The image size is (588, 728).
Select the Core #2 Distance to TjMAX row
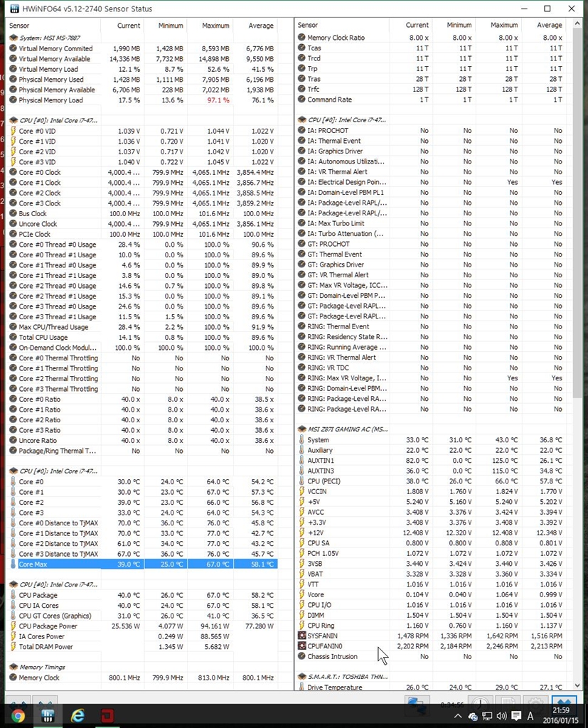point(143,543)
